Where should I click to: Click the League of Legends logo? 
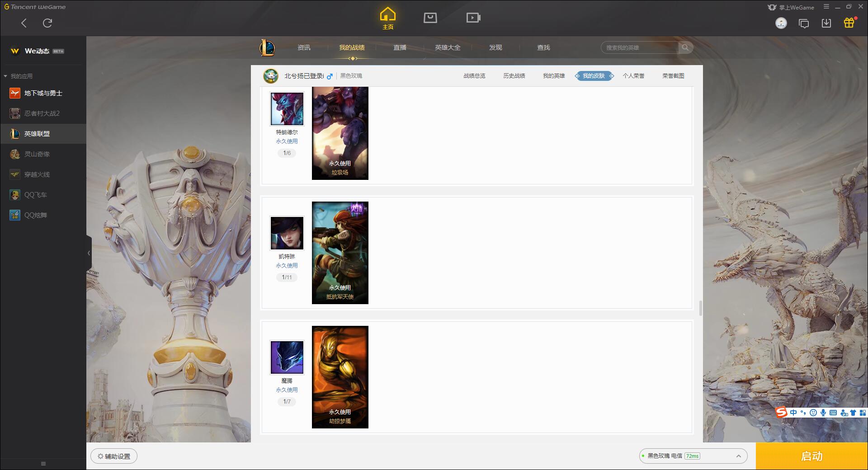click(267, 47)
